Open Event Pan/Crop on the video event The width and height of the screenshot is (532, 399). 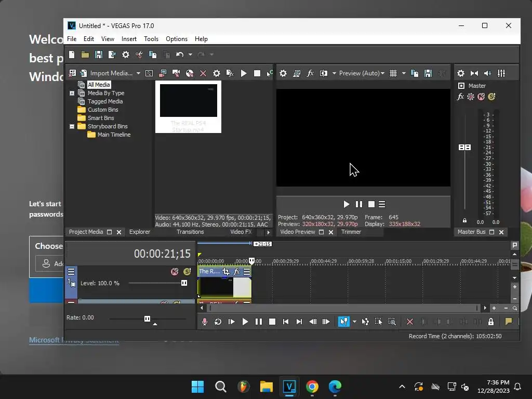coord(225,271)
